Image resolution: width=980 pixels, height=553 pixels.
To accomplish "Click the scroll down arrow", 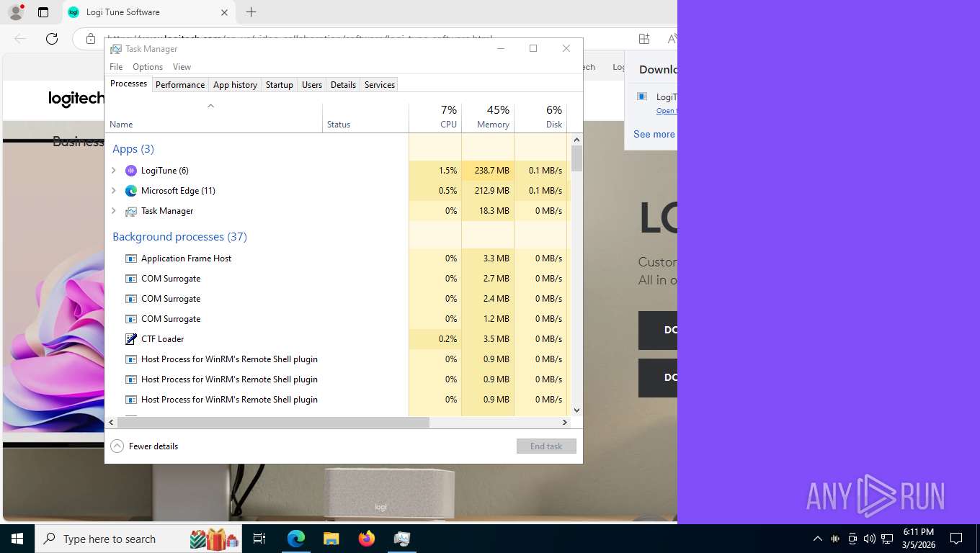I will click(576, 410).
